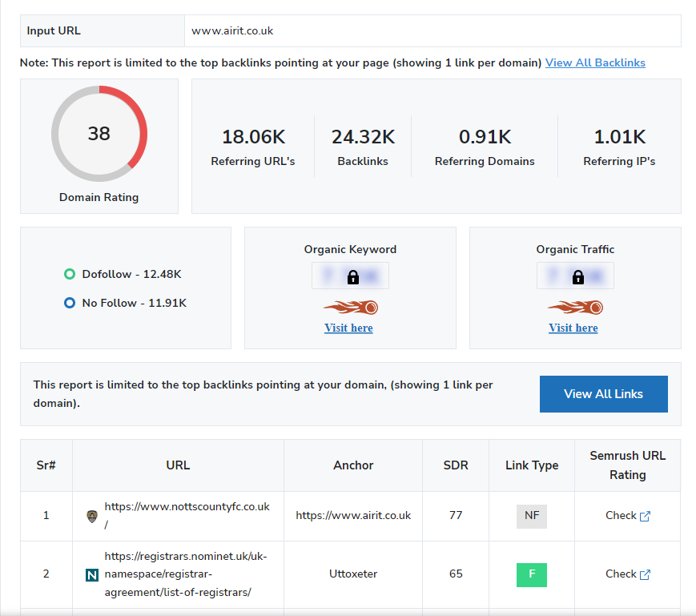
Task: Click the lock icon under Organic Traffic
Action: point(577,277)
